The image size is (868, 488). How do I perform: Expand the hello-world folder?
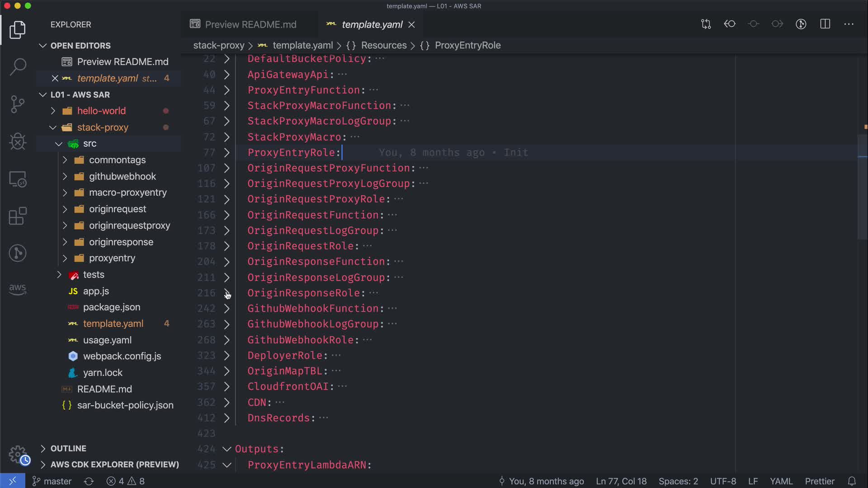[101, 111]
